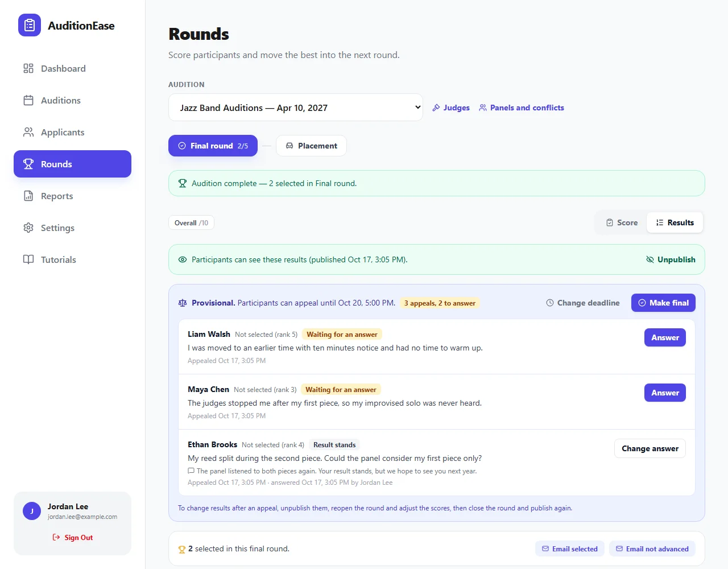
Task: Unpublish the participant-visible results
Action: coord(671,259)
